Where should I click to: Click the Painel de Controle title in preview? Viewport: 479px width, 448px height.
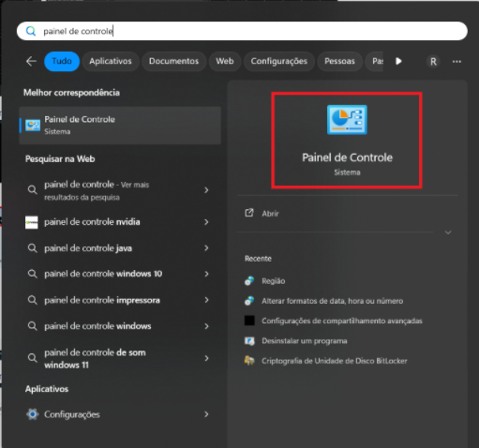point(347,157)
